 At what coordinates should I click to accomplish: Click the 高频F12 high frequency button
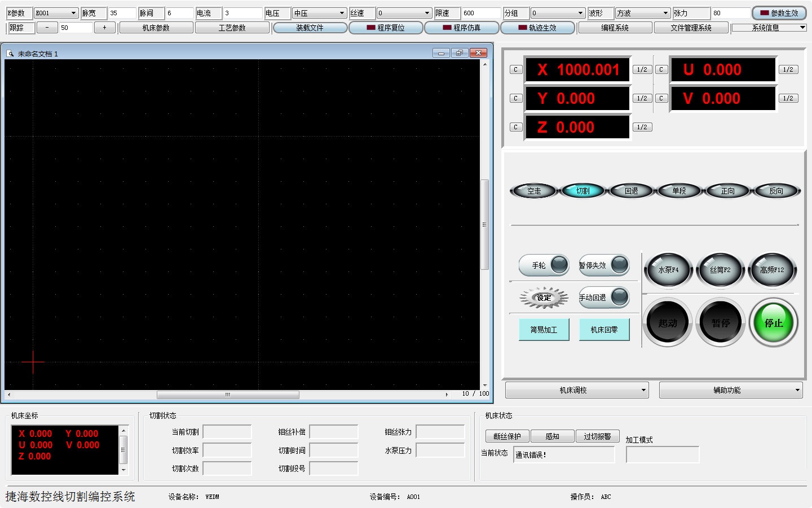(772, 270)
